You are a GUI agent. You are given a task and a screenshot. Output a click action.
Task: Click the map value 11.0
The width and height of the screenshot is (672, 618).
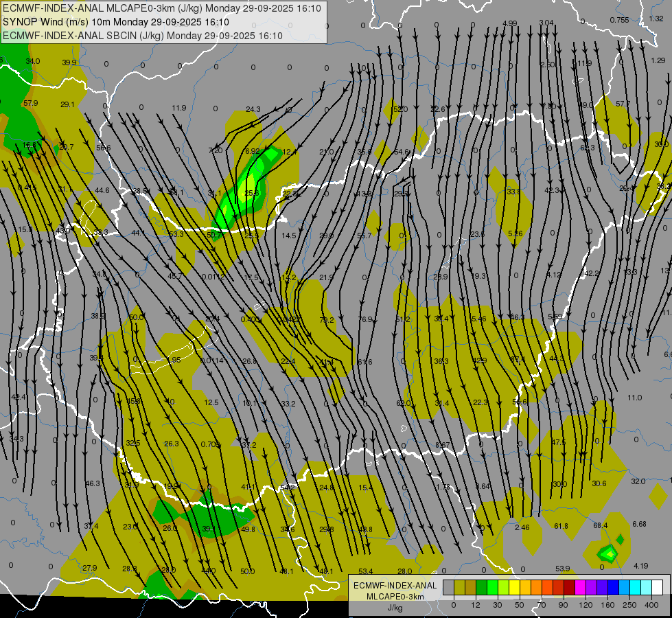pyautogui.click(x=635, y=398)
